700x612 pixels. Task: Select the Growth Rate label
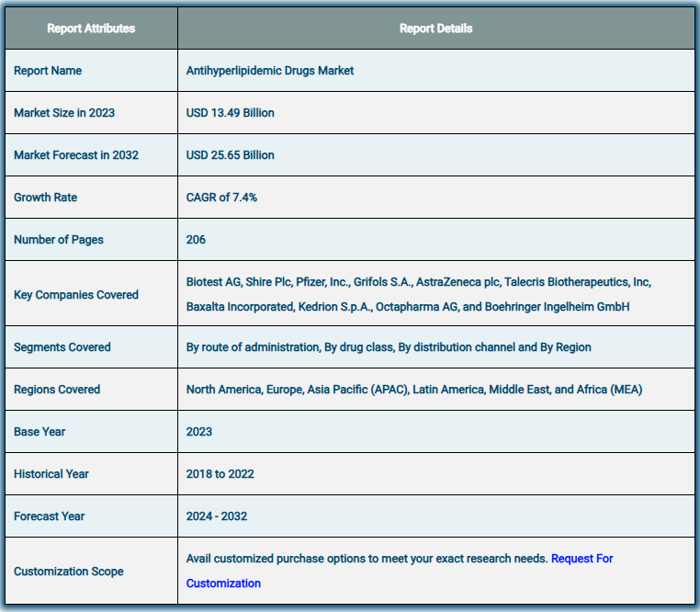pyautogui.click(x=46, y=198)
